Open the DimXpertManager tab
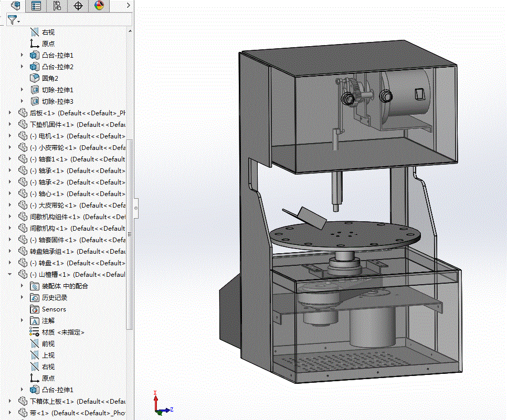Viewport: 507px width, 420px height. [78, 5]
